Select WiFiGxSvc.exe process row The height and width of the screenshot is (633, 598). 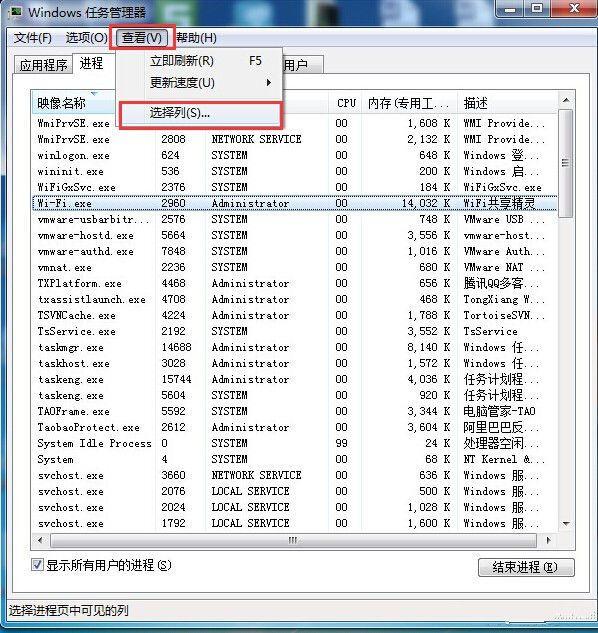[x=295, y=187]
